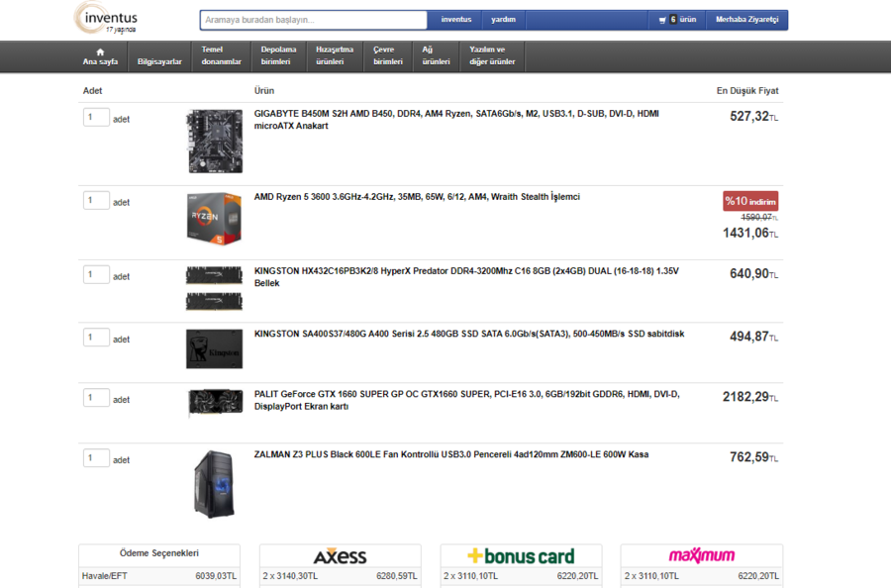Open AMD Ryzen 5 3600 İşlemci product link

pyautogui.click(x=417, y=197)
